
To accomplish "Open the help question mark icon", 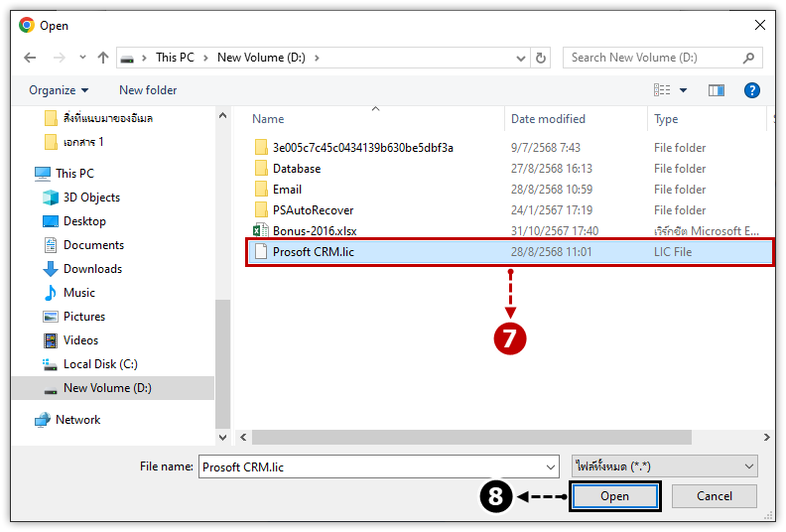I will click(x=751, y=90).
